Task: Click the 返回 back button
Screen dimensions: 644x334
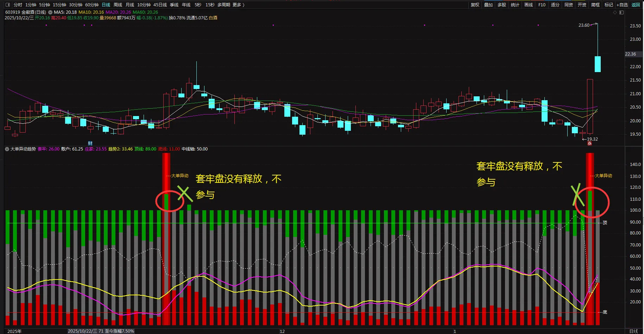Action: [636, 5]
